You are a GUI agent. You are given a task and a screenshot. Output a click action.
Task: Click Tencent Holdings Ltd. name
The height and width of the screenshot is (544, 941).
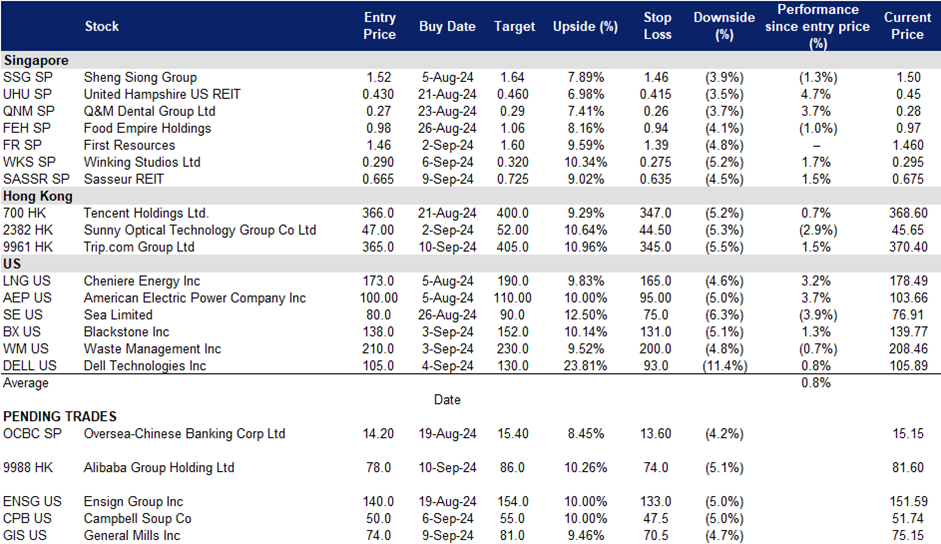[146, 213]
